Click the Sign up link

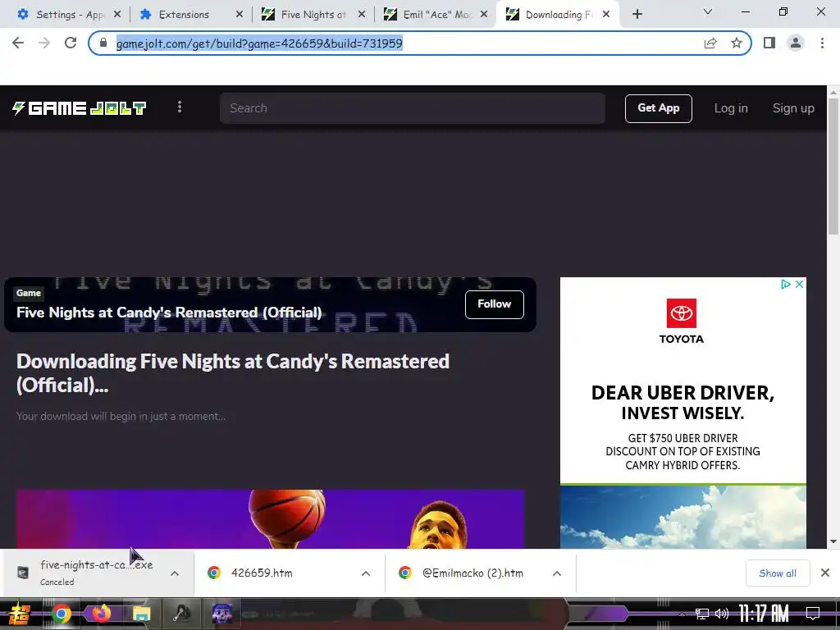[x=793, y=108]
